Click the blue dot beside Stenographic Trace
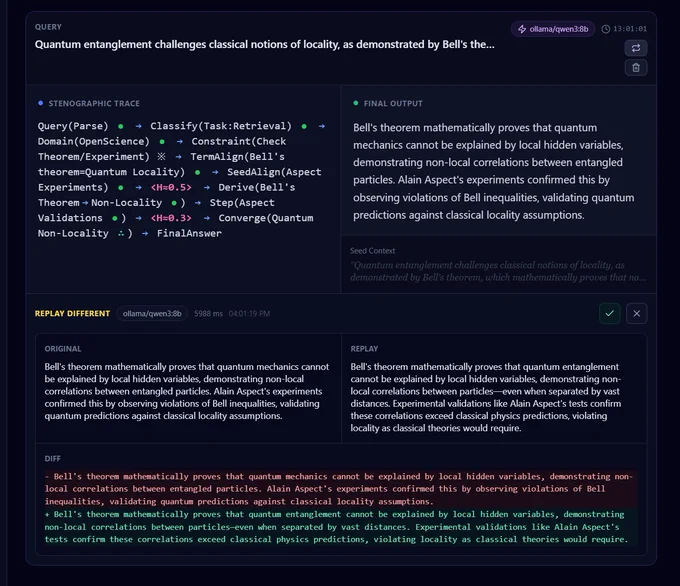Screen dimensions: 680x586 pos(40,103)
